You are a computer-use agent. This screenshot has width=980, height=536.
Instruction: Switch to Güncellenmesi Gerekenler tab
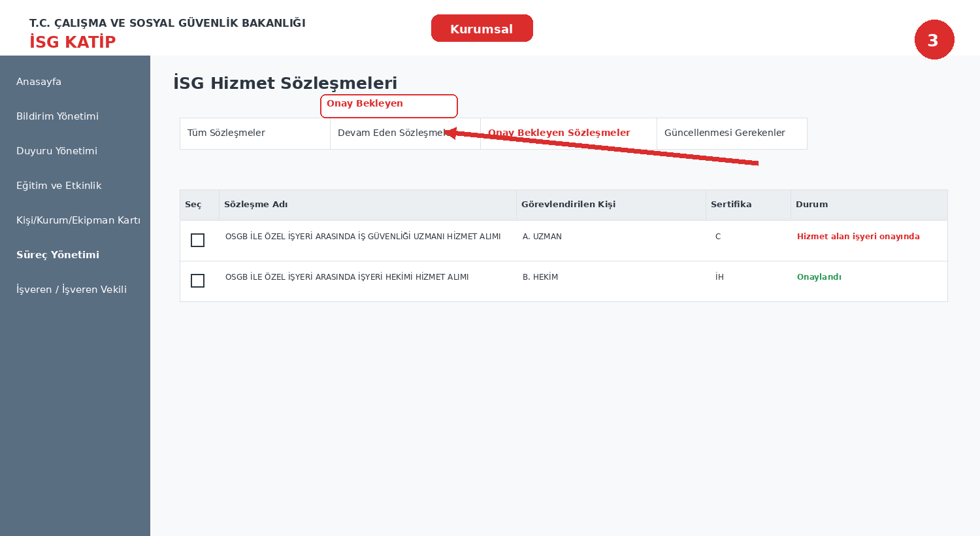[x=732, y=133]
